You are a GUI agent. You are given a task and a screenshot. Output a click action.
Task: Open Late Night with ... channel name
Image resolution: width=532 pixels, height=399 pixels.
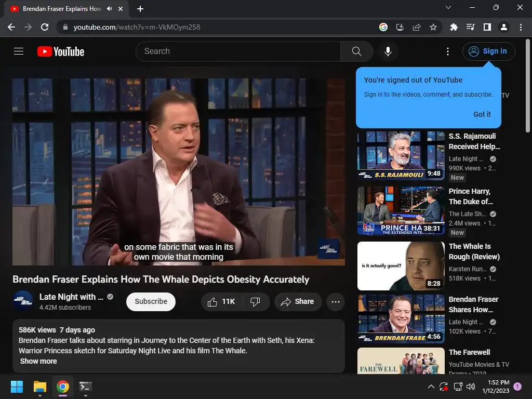pyautogui.click(x=71, y=297)
